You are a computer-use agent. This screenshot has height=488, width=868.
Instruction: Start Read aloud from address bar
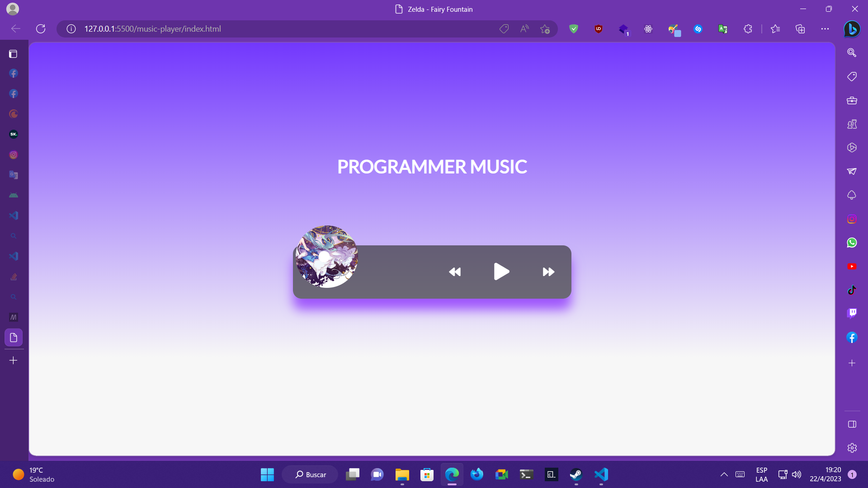[524, 29]
